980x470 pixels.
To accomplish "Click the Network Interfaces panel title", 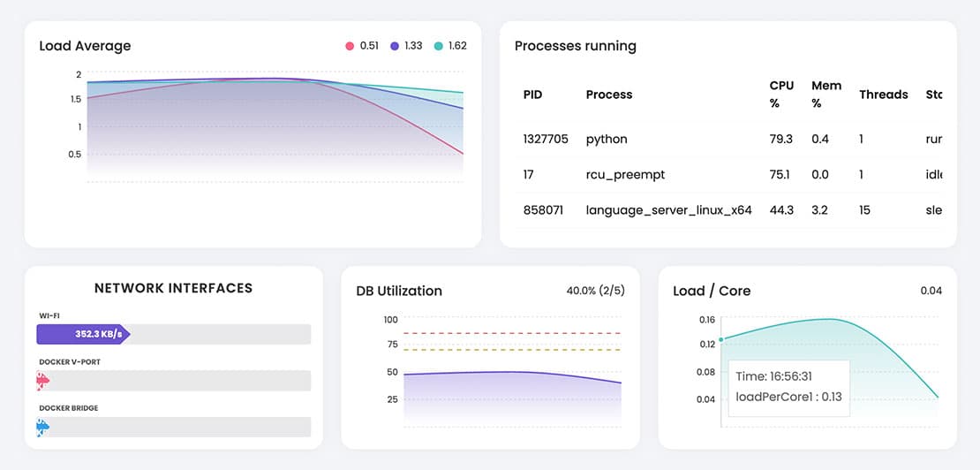I will [173, 288].
